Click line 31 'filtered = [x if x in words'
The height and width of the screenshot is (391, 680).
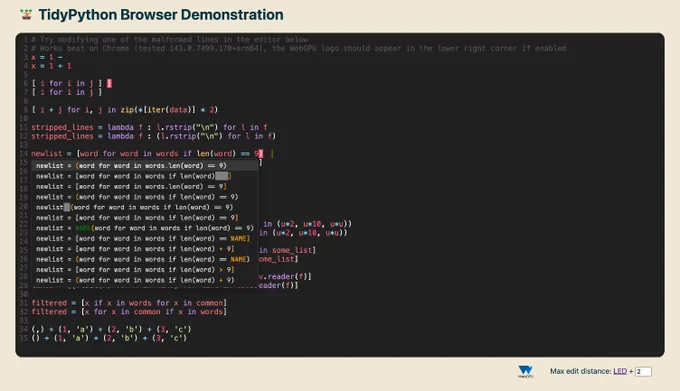coord(129,303)
